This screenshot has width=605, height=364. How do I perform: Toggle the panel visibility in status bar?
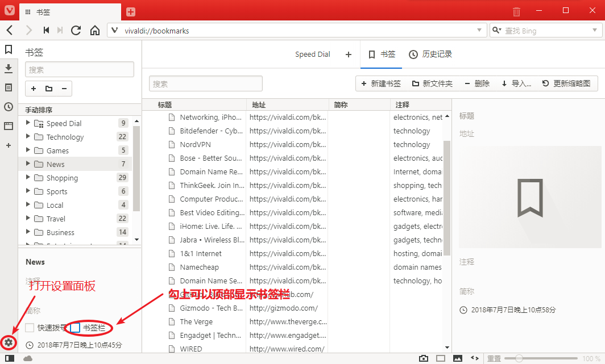(x=10, y=358)
